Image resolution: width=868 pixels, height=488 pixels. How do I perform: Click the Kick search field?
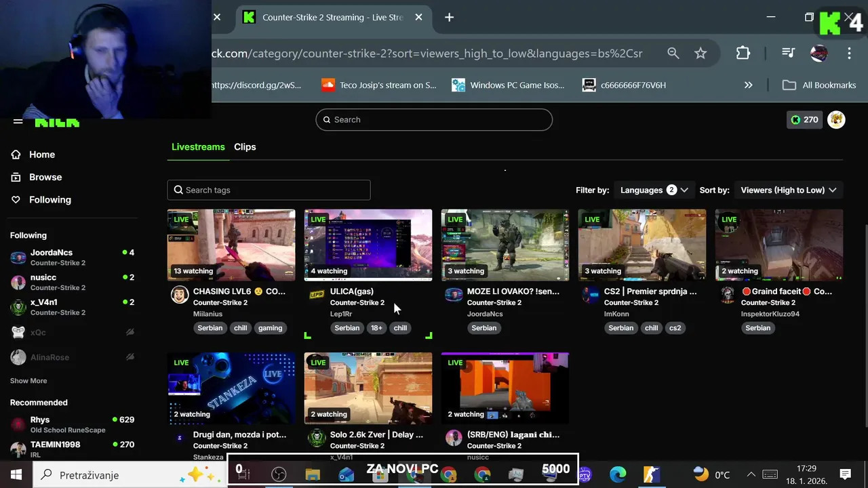[x=434, y=119]
